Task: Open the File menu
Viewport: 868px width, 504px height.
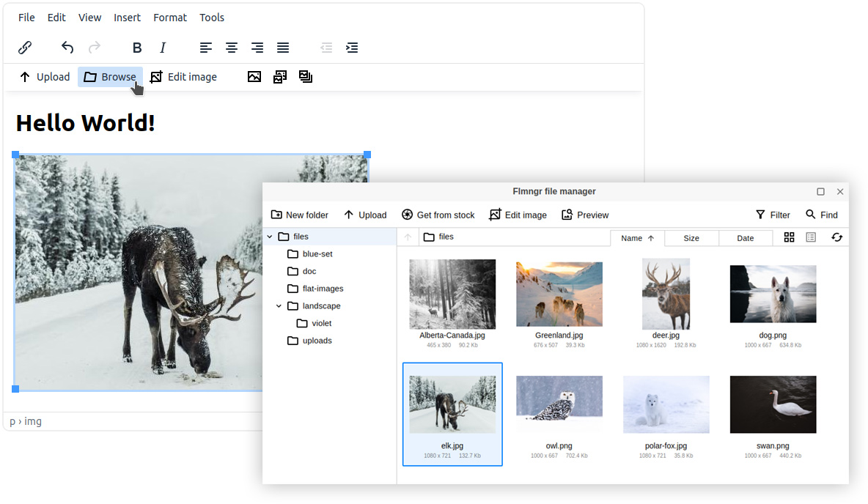Action: click(x=26, y=18)
